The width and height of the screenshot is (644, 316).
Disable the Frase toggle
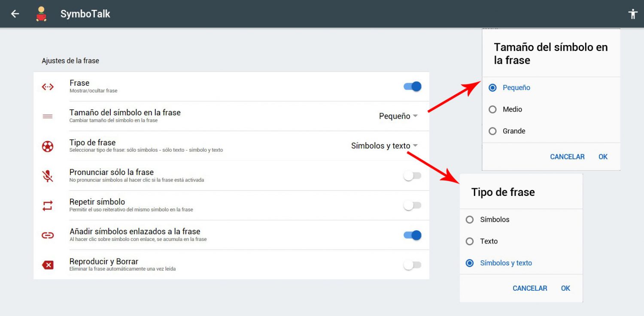(x=412, y=86)
